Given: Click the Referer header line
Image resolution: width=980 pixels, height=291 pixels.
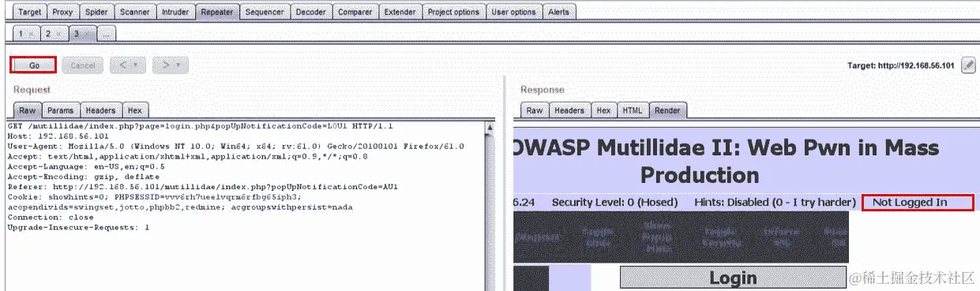Looking at the screenshot, I should click(x=202, y=187).
